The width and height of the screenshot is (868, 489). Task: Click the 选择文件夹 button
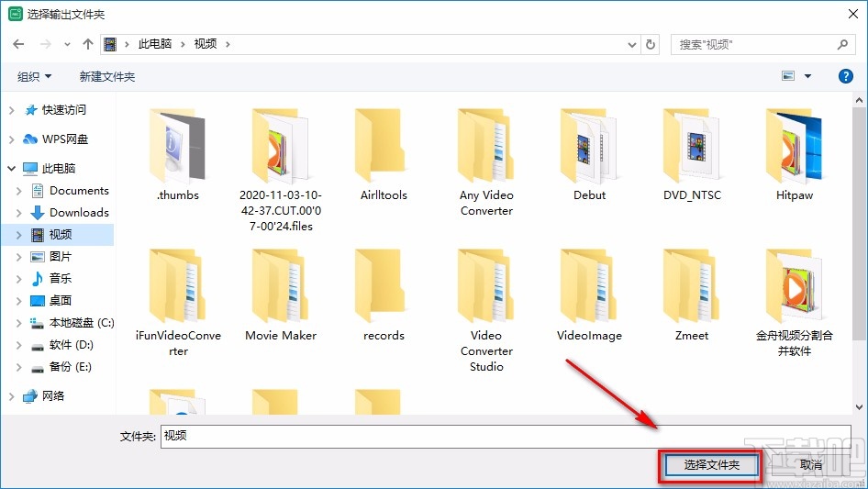click(711, 465)
